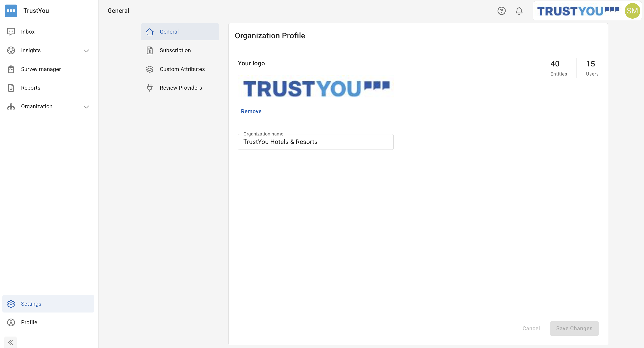Open Survey manager in the sidebar
Viewport: 644px width, 348px height.
pyautogui.click(x=48, y=69)
